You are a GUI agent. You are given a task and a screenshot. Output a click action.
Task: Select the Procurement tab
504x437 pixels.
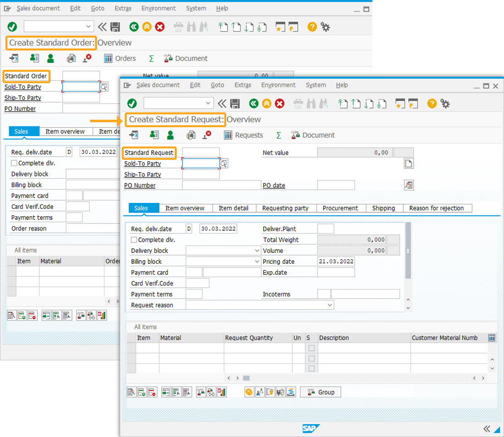coord(340,208)
